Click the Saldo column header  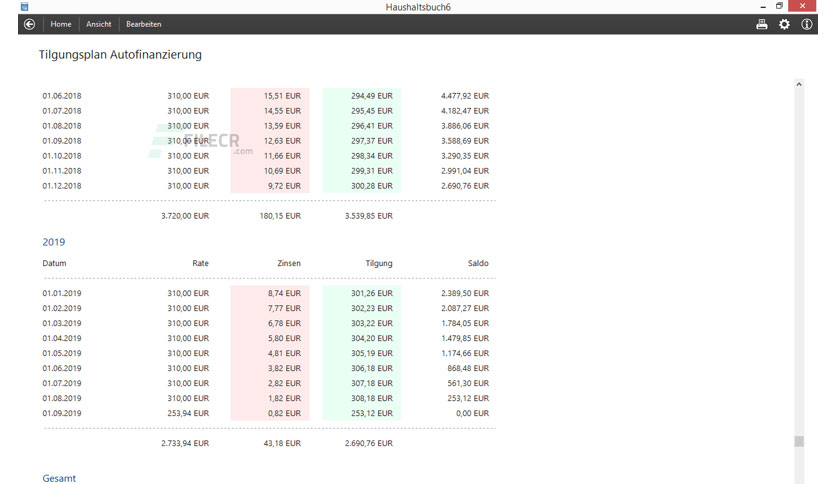478,263
